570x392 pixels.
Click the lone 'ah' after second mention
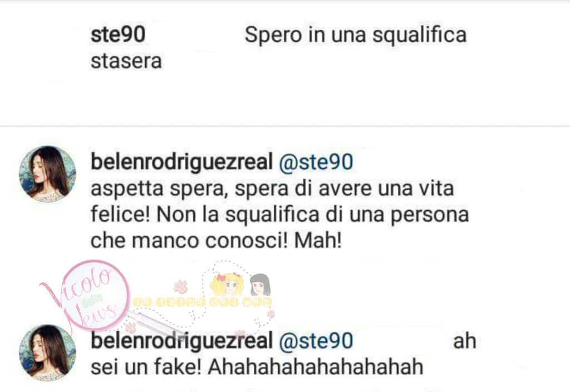pos(465,341)
